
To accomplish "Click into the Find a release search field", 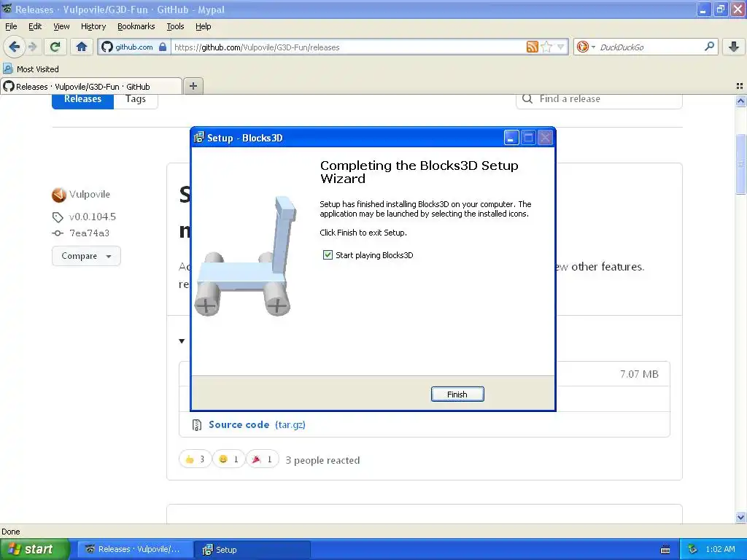I will [599, 99].
